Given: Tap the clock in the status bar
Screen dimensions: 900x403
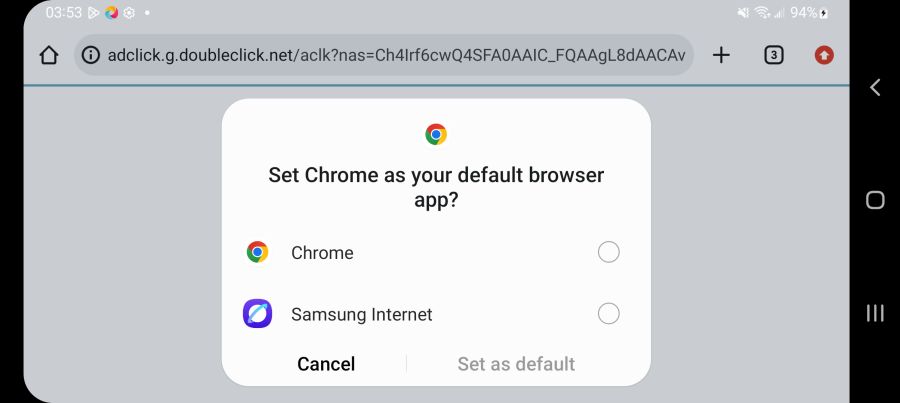Looking at the screenshot, I should (63, 13).
